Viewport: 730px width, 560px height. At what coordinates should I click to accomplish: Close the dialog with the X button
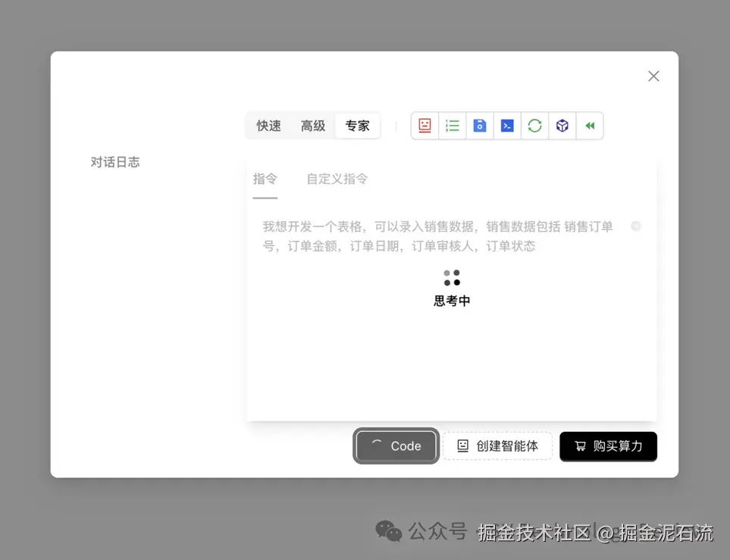653,76
